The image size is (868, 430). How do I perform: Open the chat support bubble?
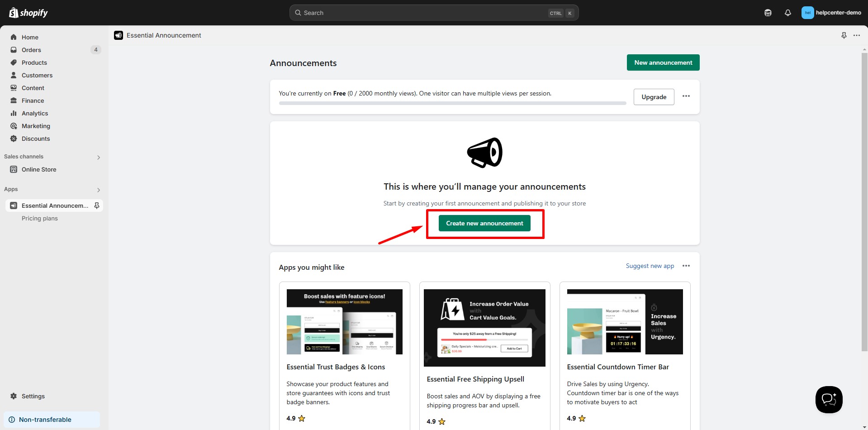pyautogui.click(x=829, y=399)
